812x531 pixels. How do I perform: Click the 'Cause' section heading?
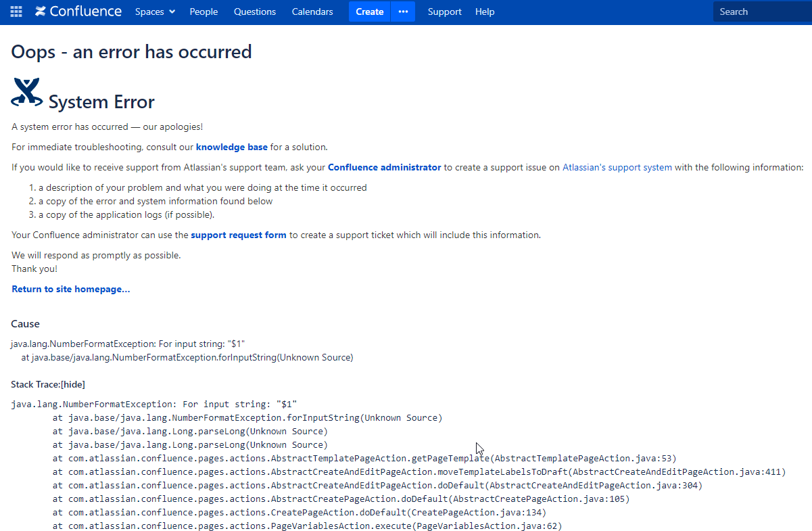click(26, 324)
